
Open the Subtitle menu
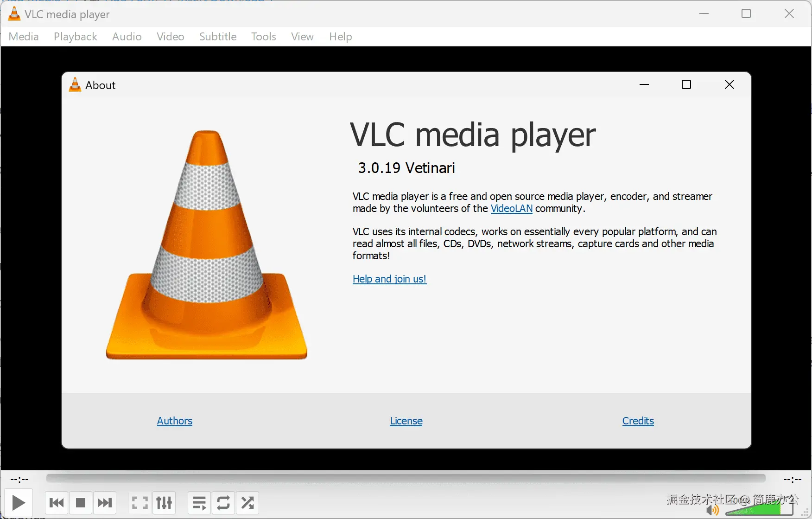point(217,37)
